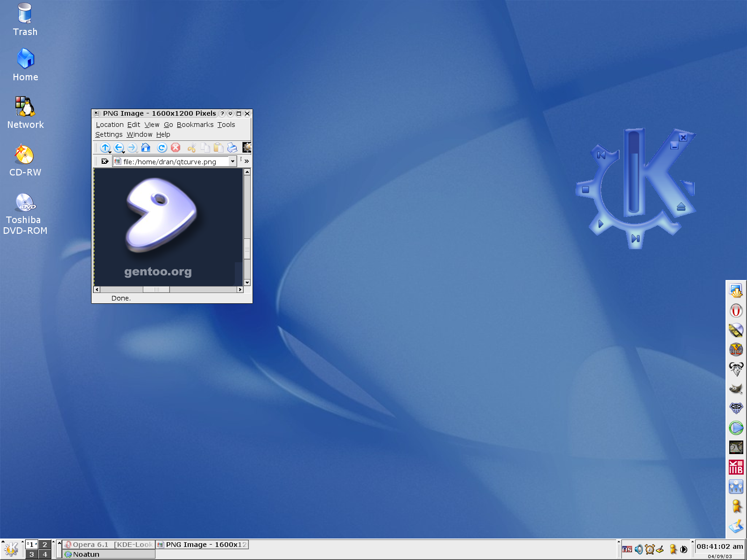Open the Back button history dropdown arrow
Viewport: 747px width, 560px height.
123,152
